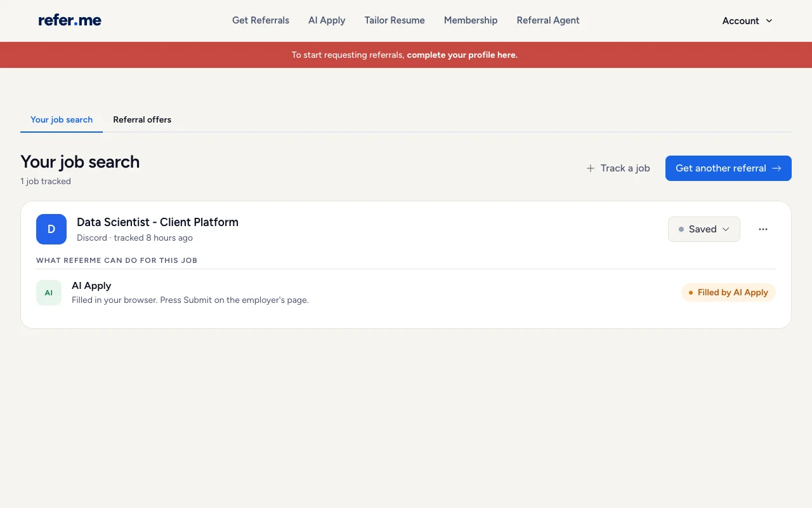The width and height of the screenshot is (812, 508).
Task: Click the What ReferMe can do for this job label
Action: coord(117,260)
